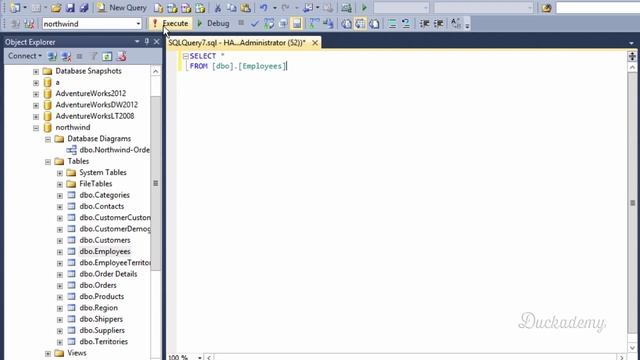Switch to the SQLQuery7.sql tab

tap(237, 42)
